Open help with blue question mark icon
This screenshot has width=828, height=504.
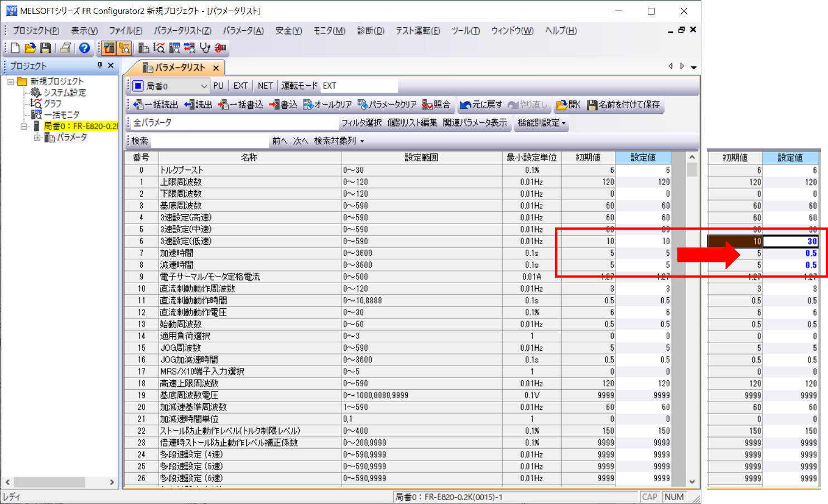tap(84, 48)
